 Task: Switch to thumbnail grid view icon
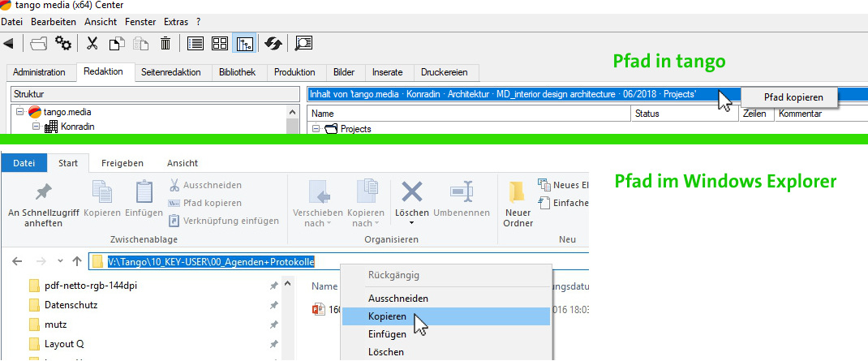coord(220,43)
